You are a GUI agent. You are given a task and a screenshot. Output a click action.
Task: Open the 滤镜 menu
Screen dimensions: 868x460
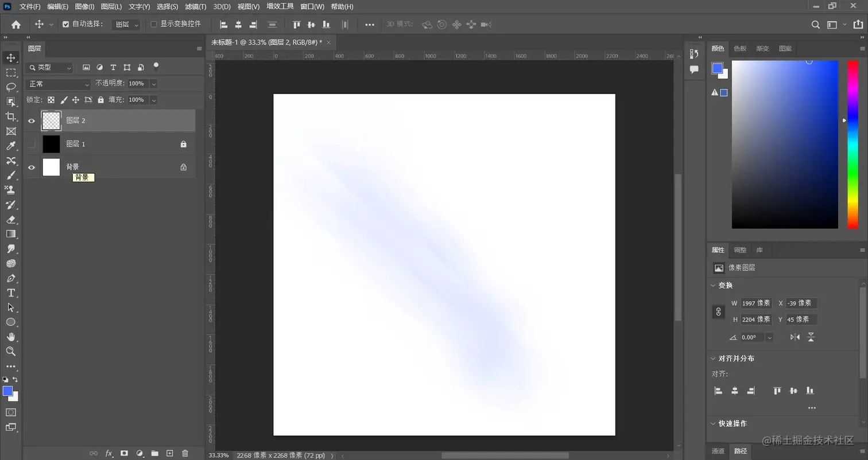point(195,6)
